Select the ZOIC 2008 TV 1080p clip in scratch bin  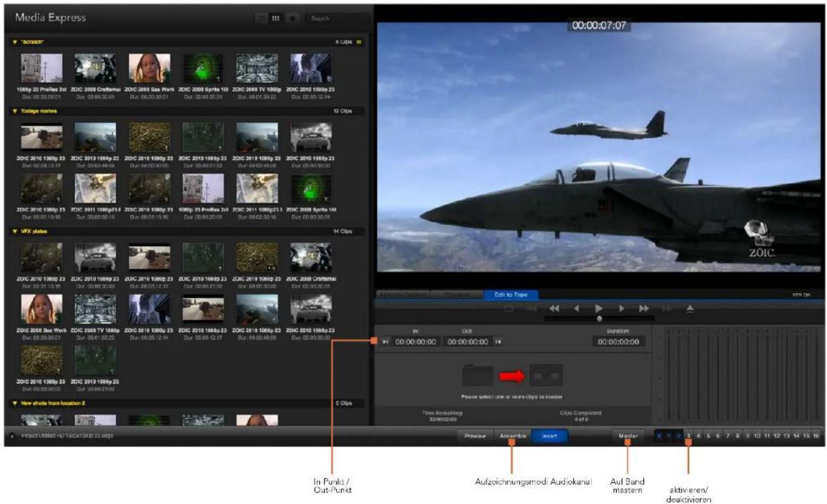click(x=257, y=68)
